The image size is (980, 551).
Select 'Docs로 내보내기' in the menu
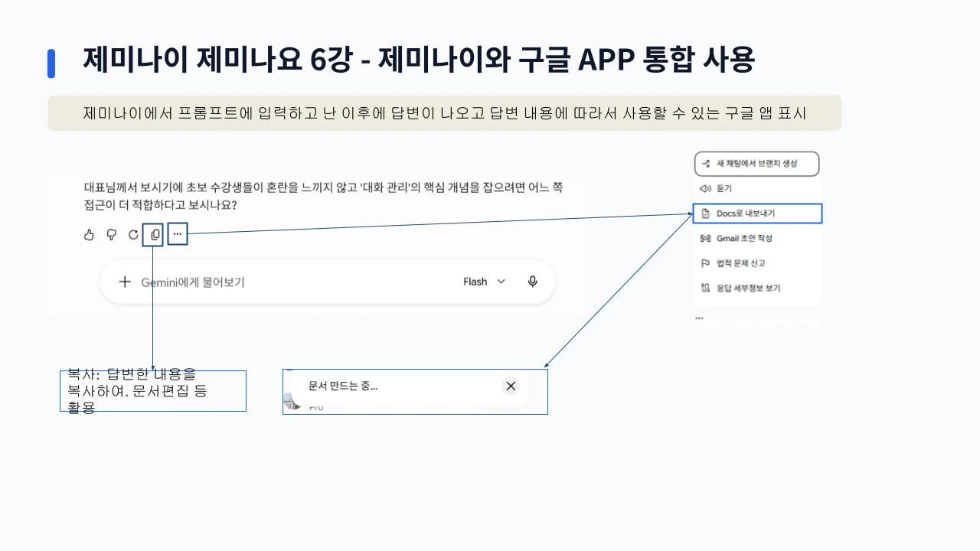[757, 214]
